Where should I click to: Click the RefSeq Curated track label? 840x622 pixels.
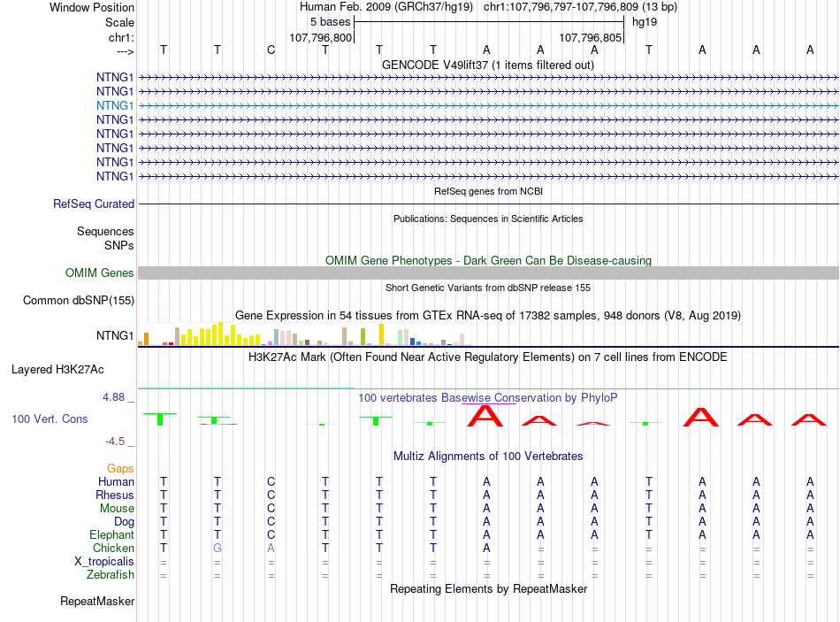(x=93, y=203)
